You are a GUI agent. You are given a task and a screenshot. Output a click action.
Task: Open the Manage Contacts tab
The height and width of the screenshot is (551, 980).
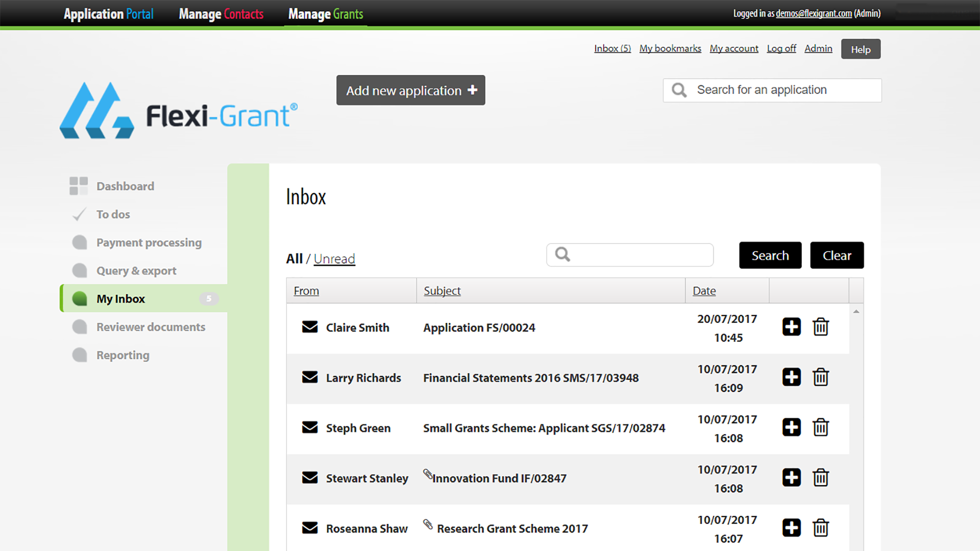pyautogui.click(x=220, y=13)
